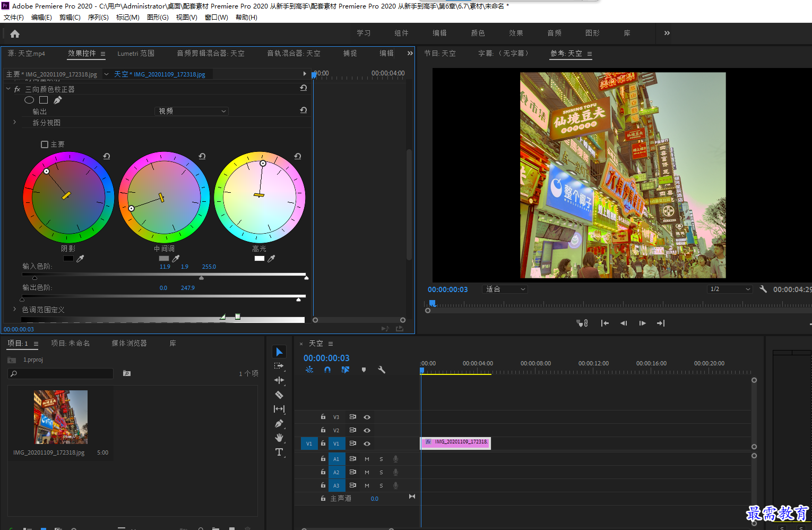
Task: Select the Type tool
Action: tap(279, 452)
